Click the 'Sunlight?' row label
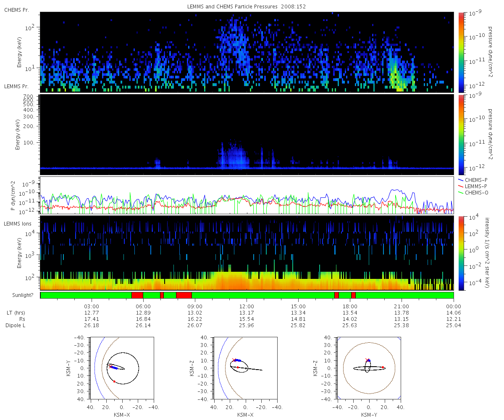Screen dimensions: 504x420 coord(23,296)
